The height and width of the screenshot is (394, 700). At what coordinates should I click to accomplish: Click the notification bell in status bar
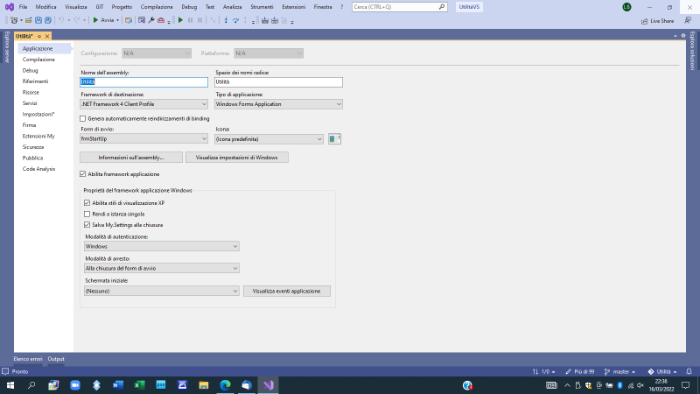[689, 371]
